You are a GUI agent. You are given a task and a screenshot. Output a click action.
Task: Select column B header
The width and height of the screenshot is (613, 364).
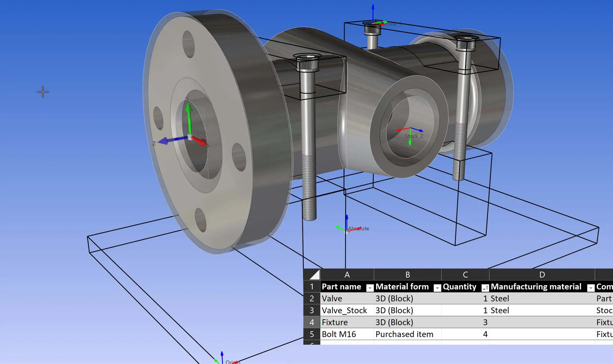pos(408,275)
